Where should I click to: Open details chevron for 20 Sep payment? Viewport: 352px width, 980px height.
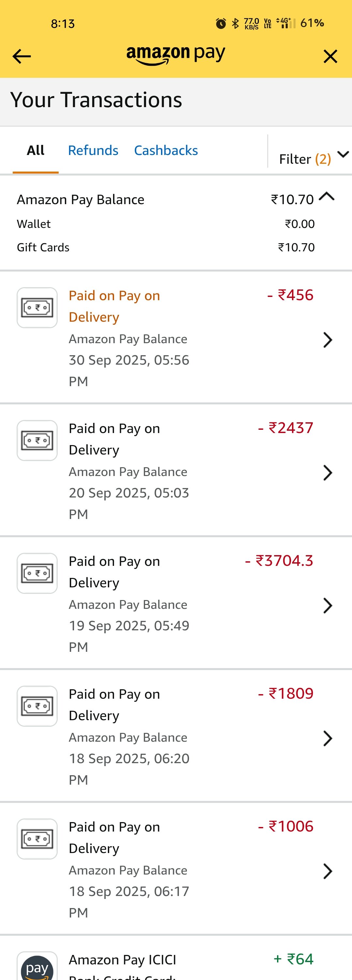tap(327, 472)
